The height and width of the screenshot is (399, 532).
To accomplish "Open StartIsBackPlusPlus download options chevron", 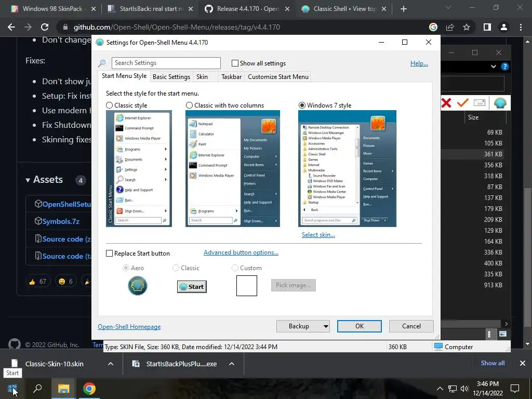I will pyautogui.click(x=232, y=364).
